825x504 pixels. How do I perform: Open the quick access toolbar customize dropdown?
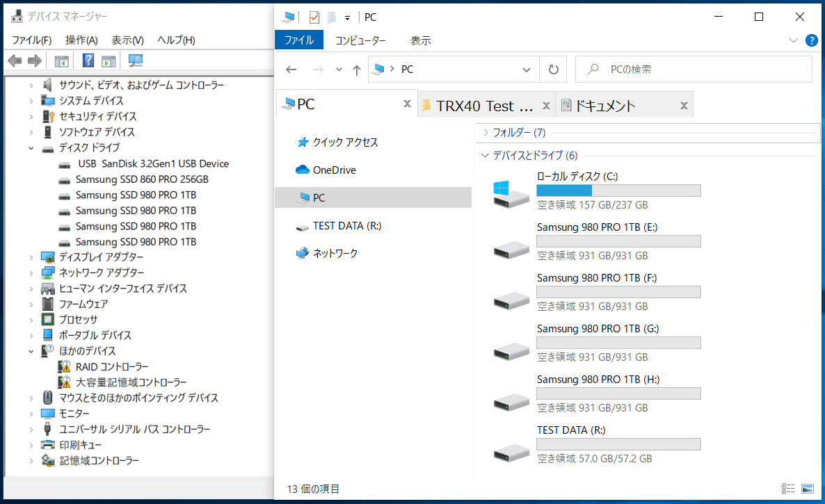click(x=347, y=18)
